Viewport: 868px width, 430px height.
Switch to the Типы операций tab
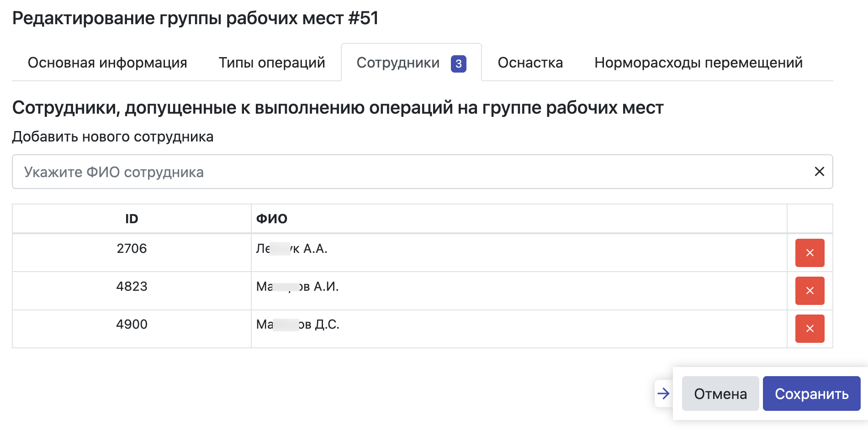(x=272, y=63)
